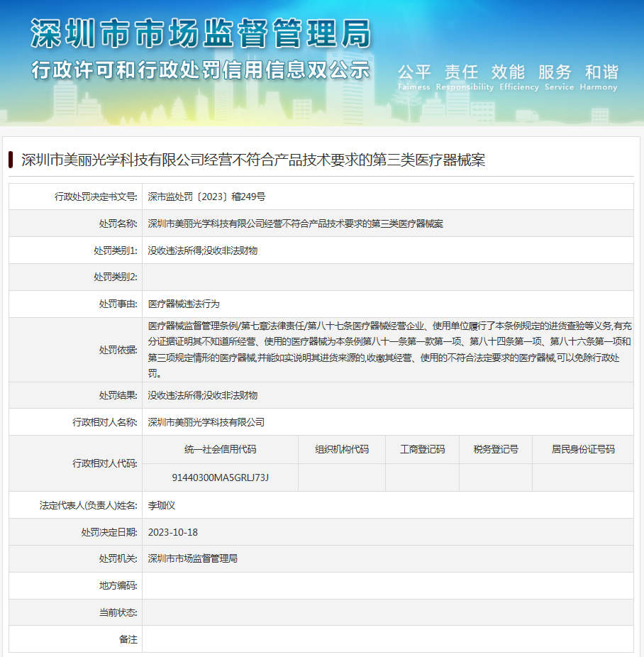Click the 处罚类别2 label
Image resolution: width=644 pixels, height=657 pixels.
point(116,277)
